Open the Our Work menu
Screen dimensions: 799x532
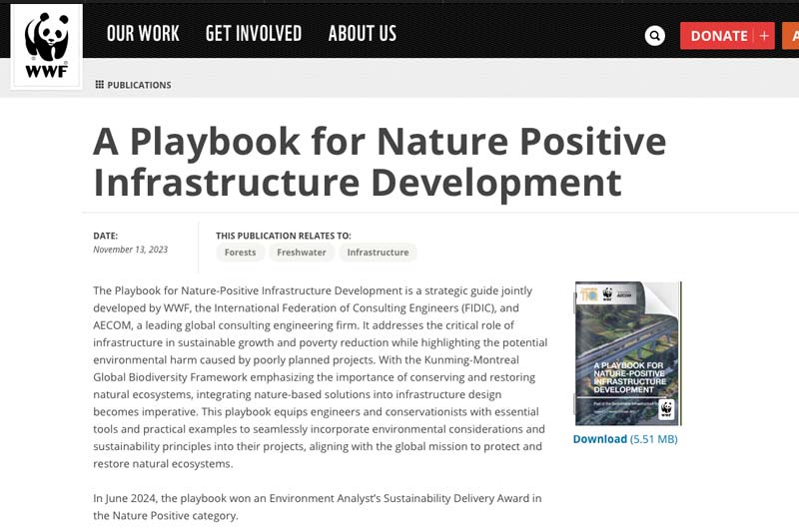[143, 33]
